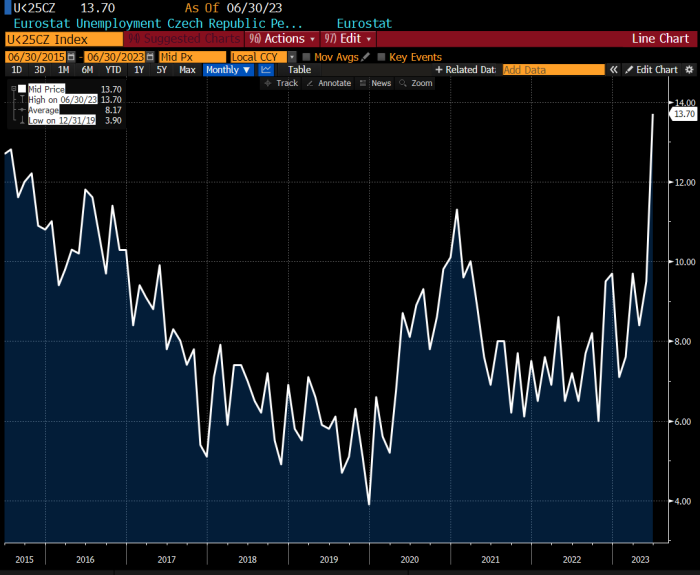Click the line chart type icon
This screenshot has width=700, height=575.
point(266,70)
